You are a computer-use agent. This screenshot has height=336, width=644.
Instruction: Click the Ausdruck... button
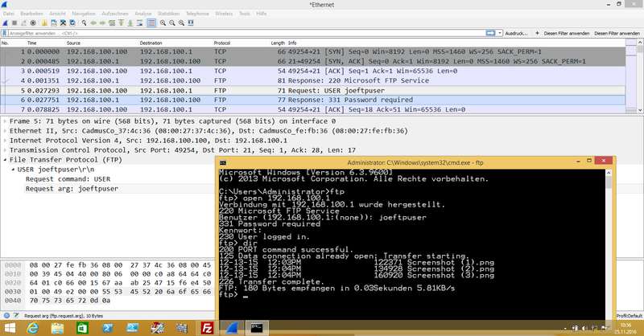515,34
